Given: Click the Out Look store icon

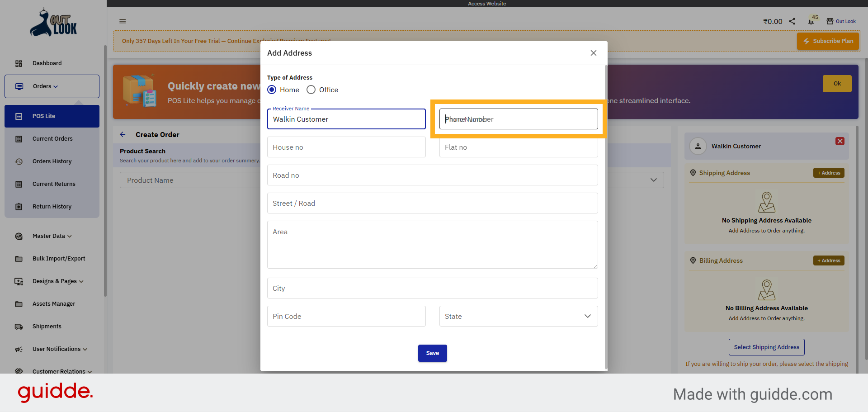Looking at the screenshot, I should pos(830,21).
